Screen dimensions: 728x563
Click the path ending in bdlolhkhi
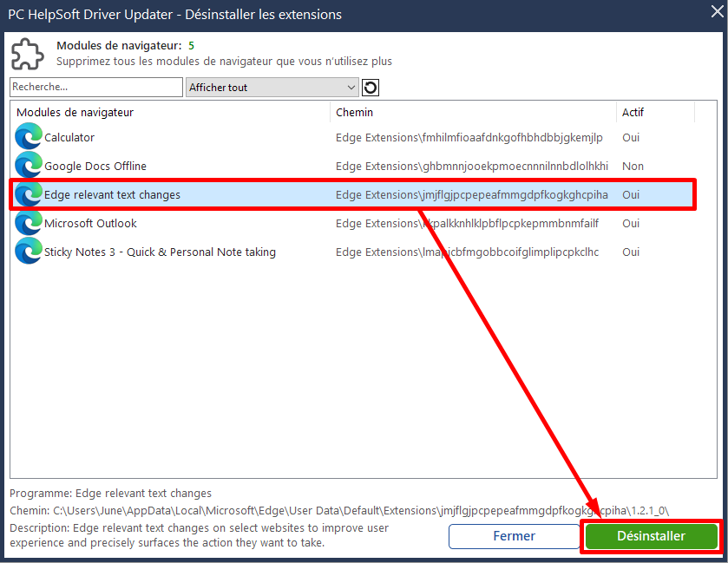point(472,167)
